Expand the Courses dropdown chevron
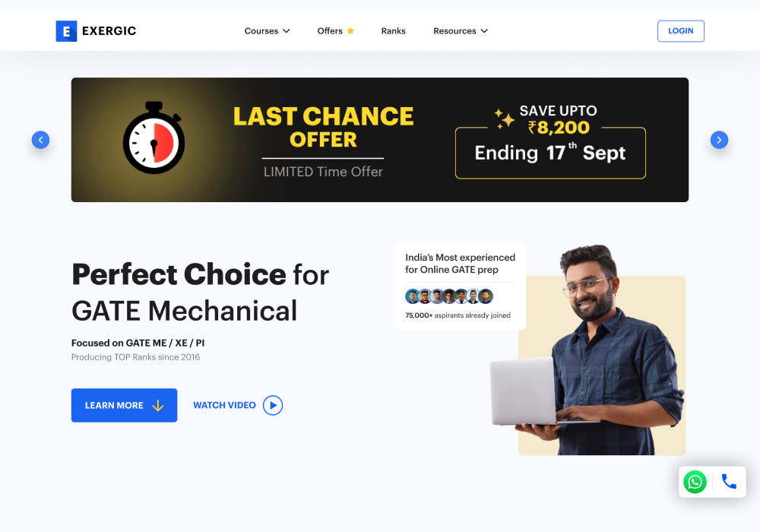This screenshot has width=760, height=532. click(287, 31)
